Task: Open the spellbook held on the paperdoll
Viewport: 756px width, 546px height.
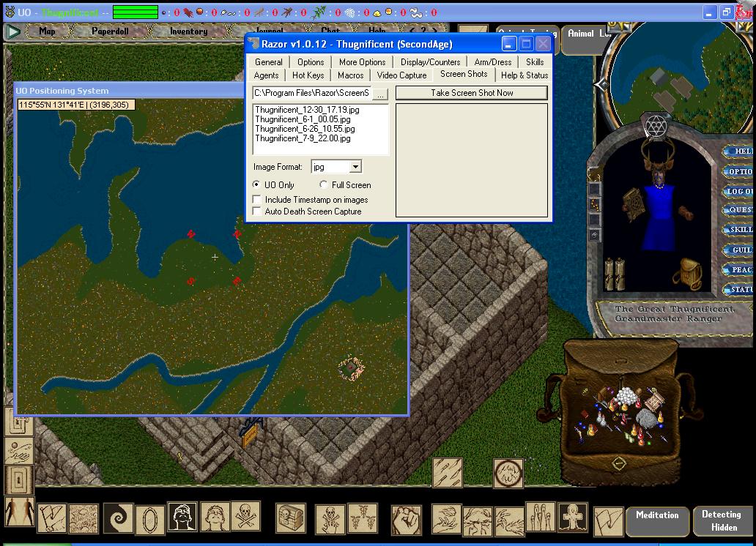Action: coord(633,208)
